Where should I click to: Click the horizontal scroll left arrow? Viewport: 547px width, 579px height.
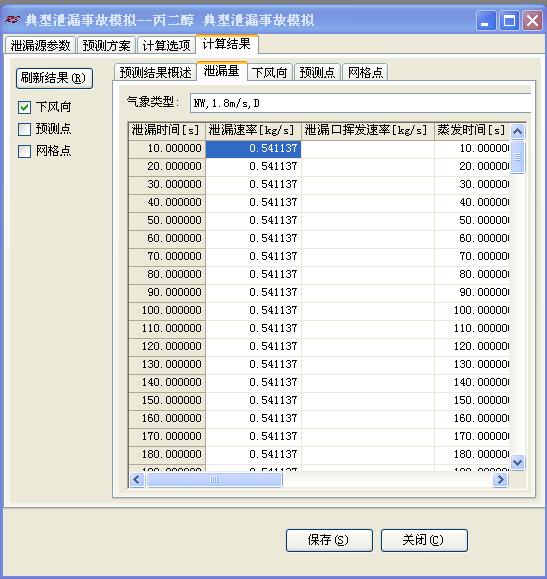click(137, 480)
